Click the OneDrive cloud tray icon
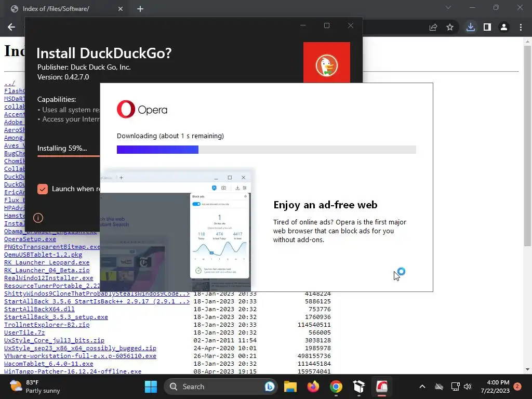Screen dimensions: 532x399 click(x=439, y=387)
